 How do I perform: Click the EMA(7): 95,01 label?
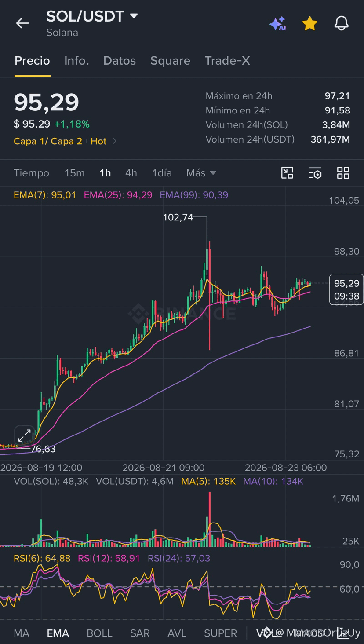45,195
